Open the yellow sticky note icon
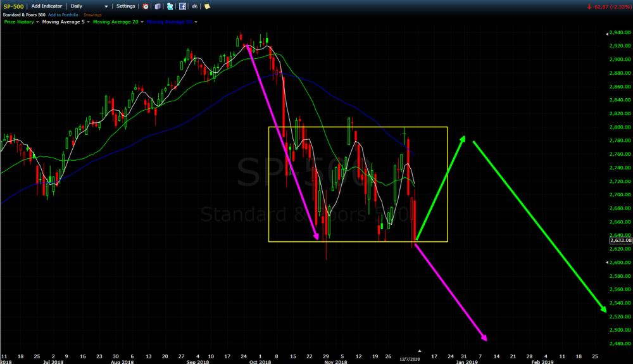The height and width of the screenshot is (364, 633). (x=207, y=6)
